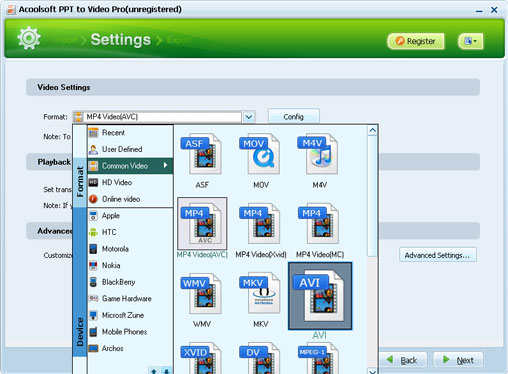The image size is (508, 374).
Task: Choose the MKV format icon
Action: [260, 294]
